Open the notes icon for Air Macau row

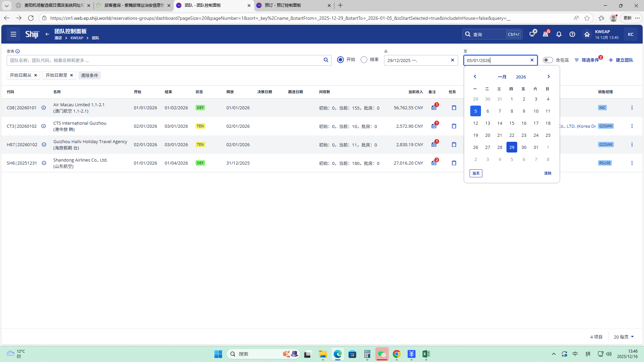434,108
